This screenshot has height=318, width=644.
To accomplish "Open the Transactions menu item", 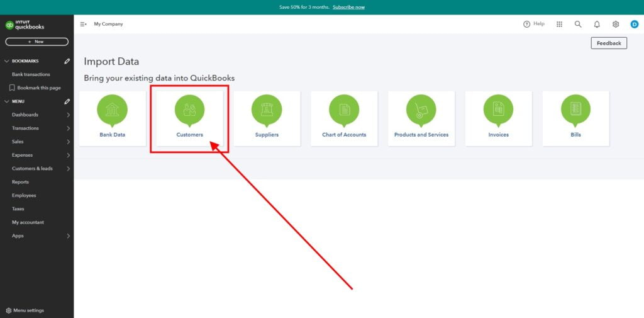I will point(25,128).
